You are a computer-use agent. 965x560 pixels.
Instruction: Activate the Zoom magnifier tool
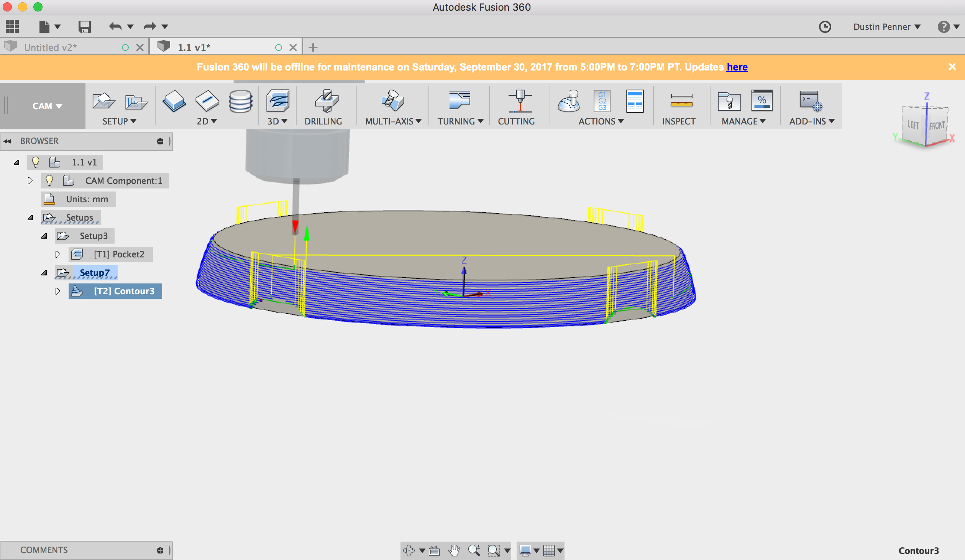(474, 550)
